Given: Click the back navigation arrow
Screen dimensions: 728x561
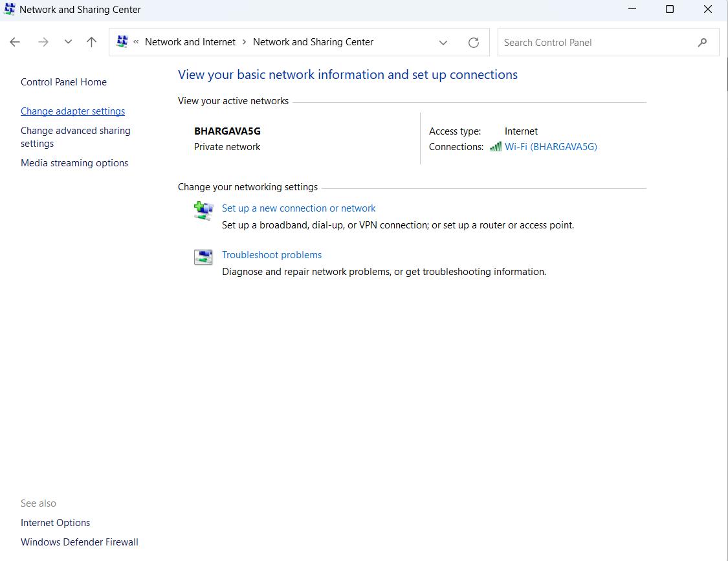Looking at the screenshot, I should [x=15, y=41].
